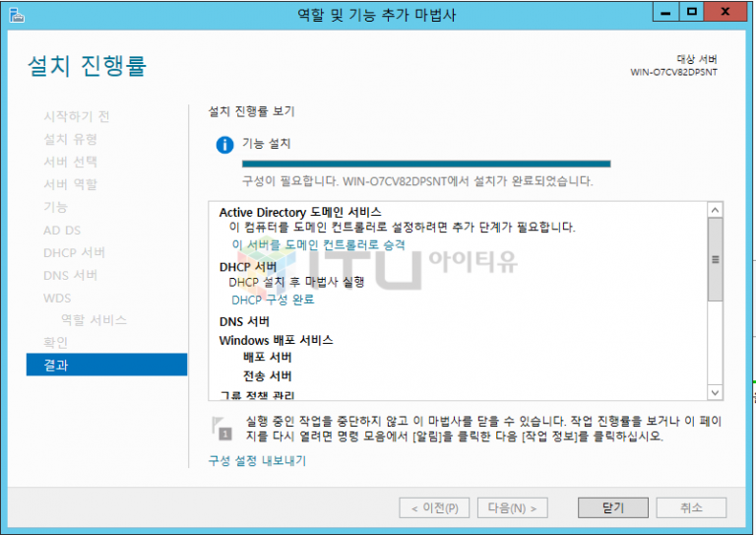The width and height of the screenshot is (756, 535).
Task: Click the 취소 button
Action: point(691,508)
